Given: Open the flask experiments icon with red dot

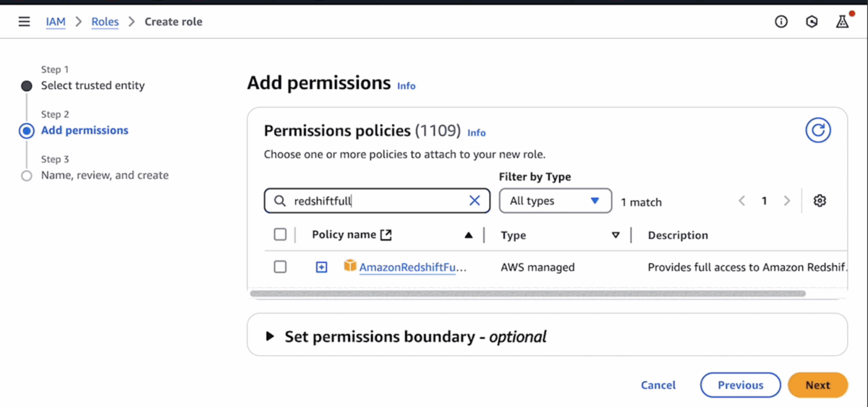Looking at the screenshot, I should click(x=842, y=22).
